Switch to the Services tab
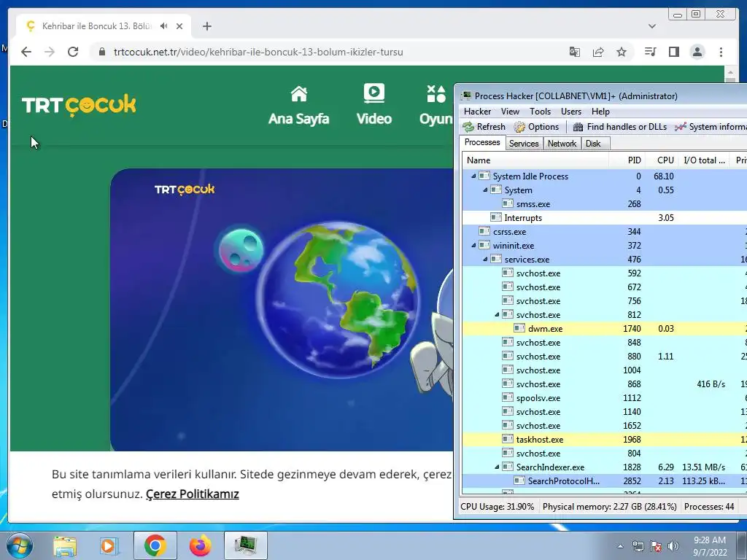 click(524, 144)
